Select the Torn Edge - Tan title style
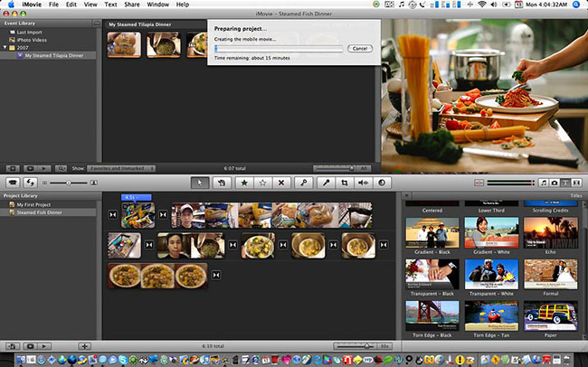The height and width of the screenshot is (367, 588). coord(491,315)
